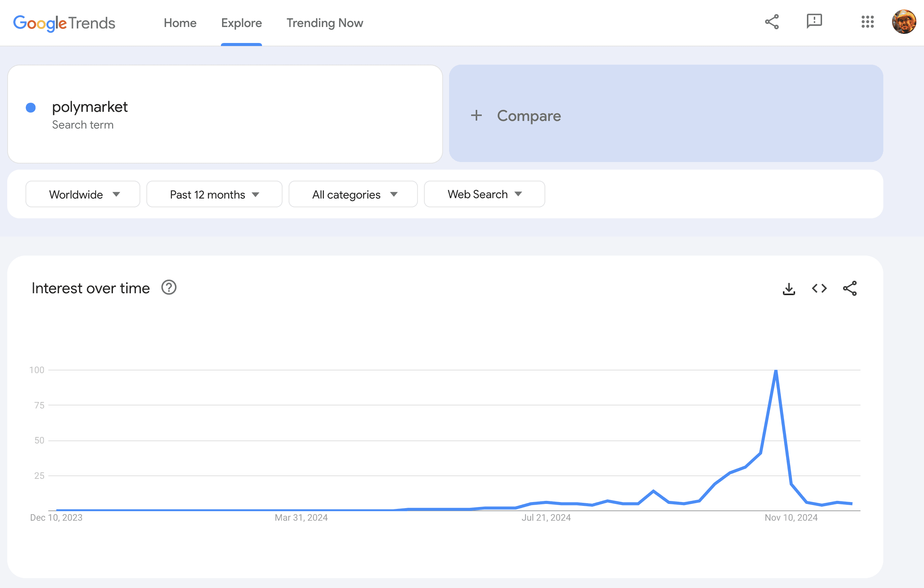Click the plus icon beside Compare

click(476, 116)
